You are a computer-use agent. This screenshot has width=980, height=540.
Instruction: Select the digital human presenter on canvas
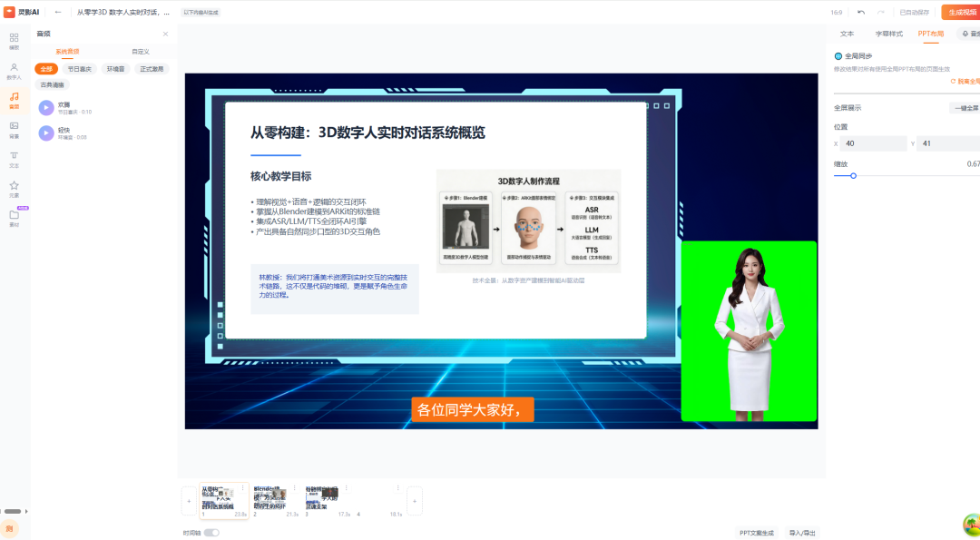point(749,331)
